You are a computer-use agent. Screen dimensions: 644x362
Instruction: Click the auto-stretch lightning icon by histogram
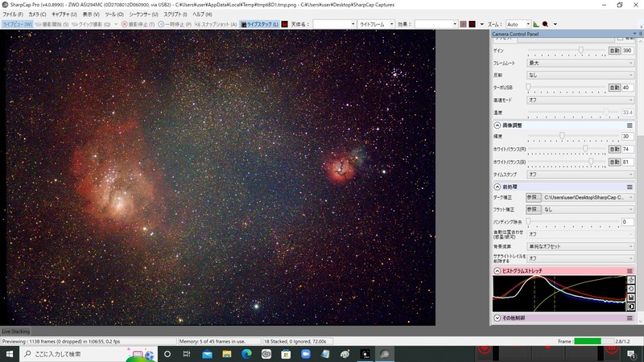pyautogui.click(x=631, y=280)
